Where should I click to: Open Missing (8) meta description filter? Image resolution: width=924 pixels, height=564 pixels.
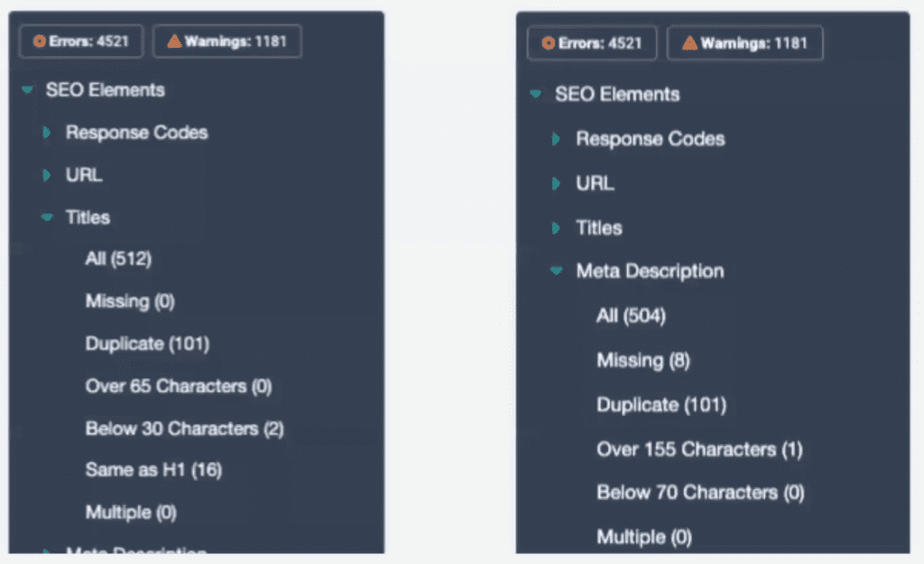point(643,360)
